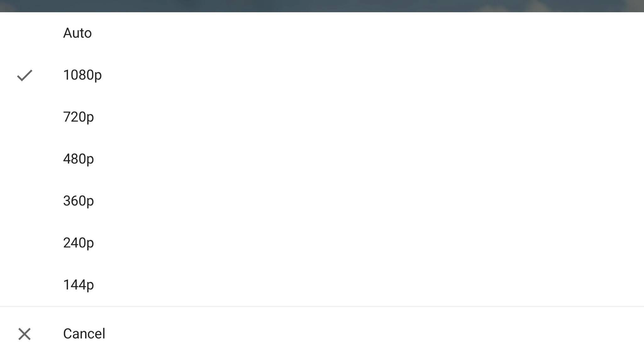644x362 pixels.
Task: Click the Cancel row below the divider
Action: [x=322, y=334]
